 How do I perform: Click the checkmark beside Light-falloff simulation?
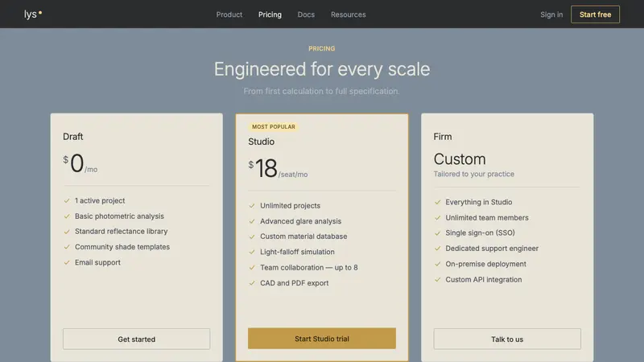pos(252,252)
